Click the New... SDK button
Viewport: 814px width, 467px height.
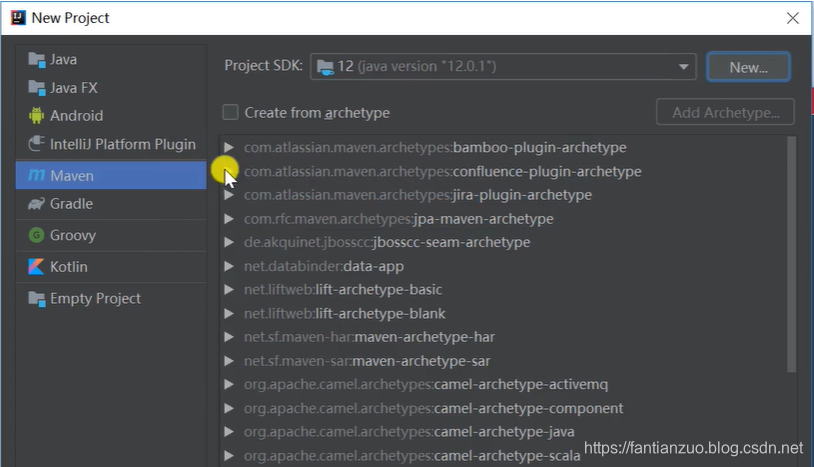point(748,67)
